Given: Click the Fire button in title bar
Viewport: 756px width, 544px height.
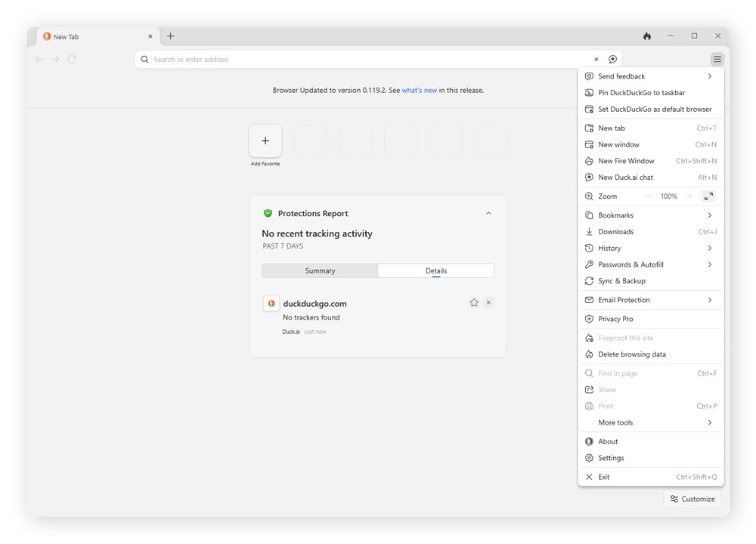Looking at the screenshot, I should click(x=646, y=36).
